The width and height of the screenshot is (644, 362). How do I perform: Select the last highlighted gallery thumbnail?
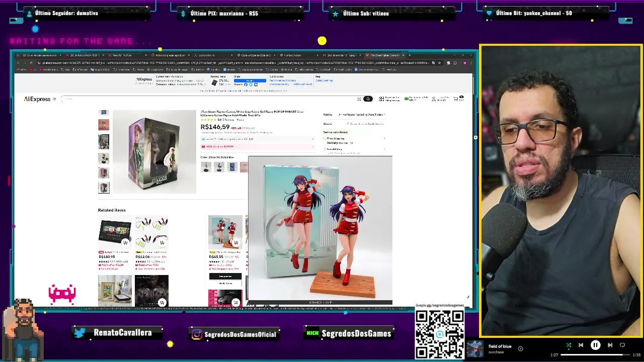[104, 188]
